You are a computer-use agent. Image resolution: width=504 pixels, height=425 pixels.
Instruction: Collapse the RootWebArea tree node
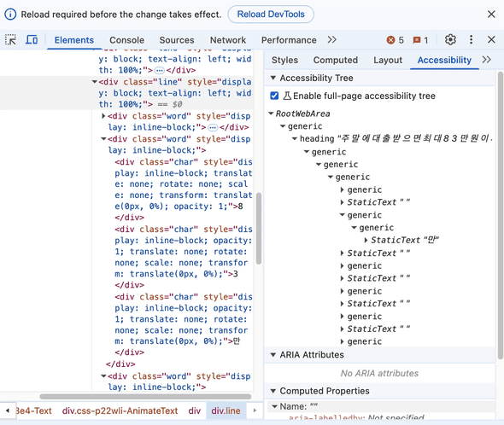[271, 114]
